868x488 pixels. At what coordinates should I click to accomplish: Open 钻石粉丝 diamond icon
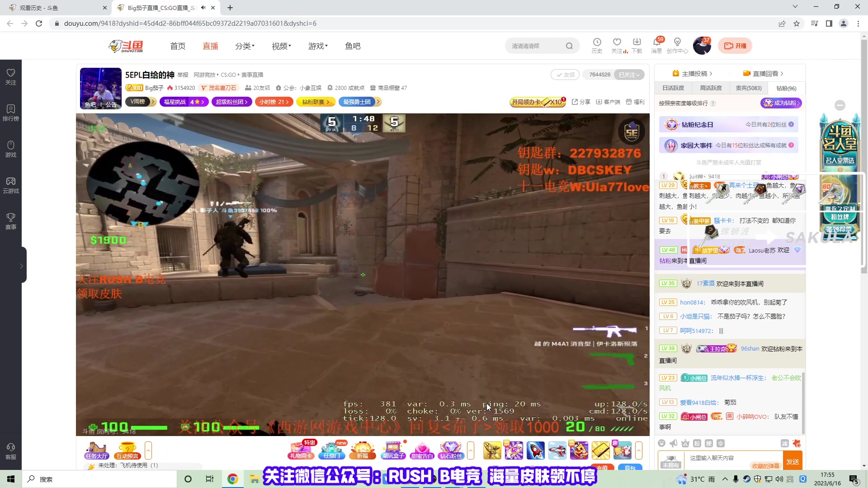[x=451, y=450]
